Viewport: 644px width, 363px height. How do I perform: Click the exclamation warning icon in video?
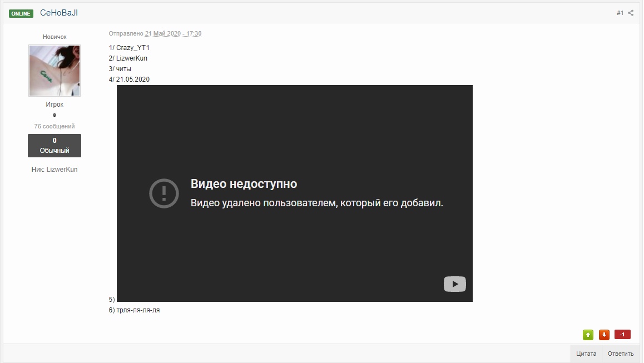pos(164,193)
